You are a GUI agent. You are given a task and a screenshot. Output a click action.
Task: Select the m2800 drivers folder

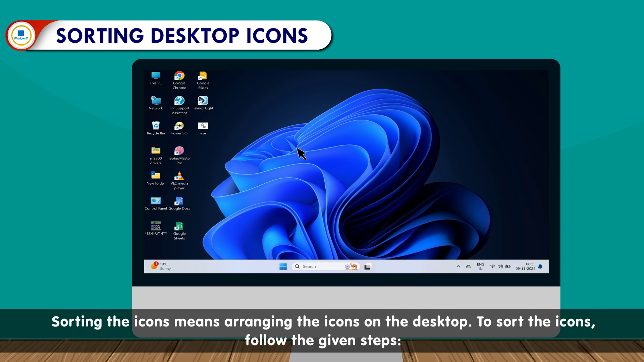point(156,151)
